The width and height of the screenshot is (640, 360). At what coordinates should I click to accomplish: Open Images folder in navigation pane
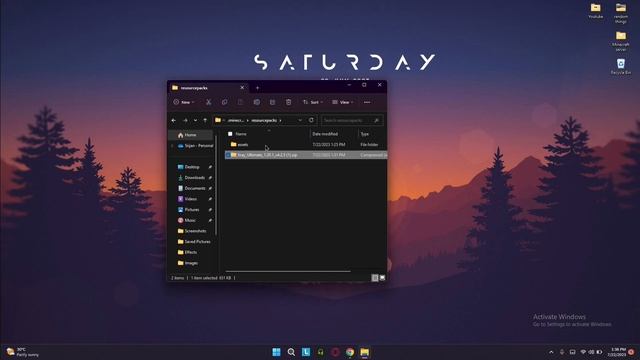pos(191,263)
